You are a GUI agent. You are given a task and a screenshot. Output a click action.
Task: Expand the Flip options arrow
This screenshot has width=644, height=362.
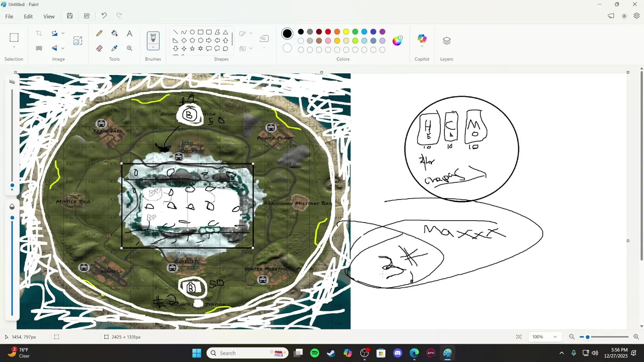pos(62,48)
